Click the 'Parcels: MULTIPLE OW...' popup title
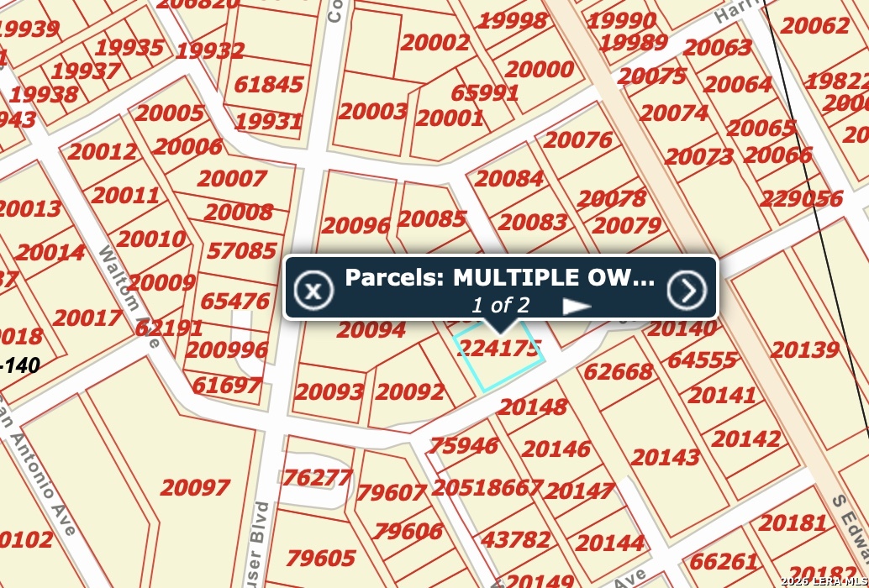Screen dimensions: 869x588 pyautogui.click(x=499, y=278)
